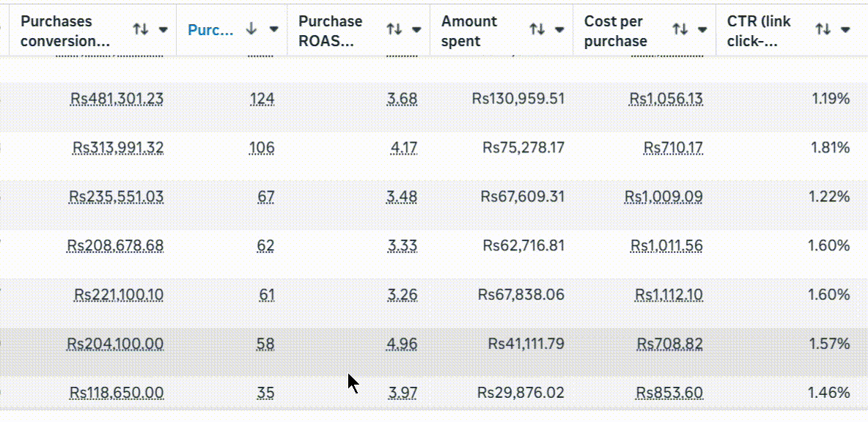The image size is (868, 422).
Task: Select amount spent Rs41,111.79
Action: coord(526,344)
